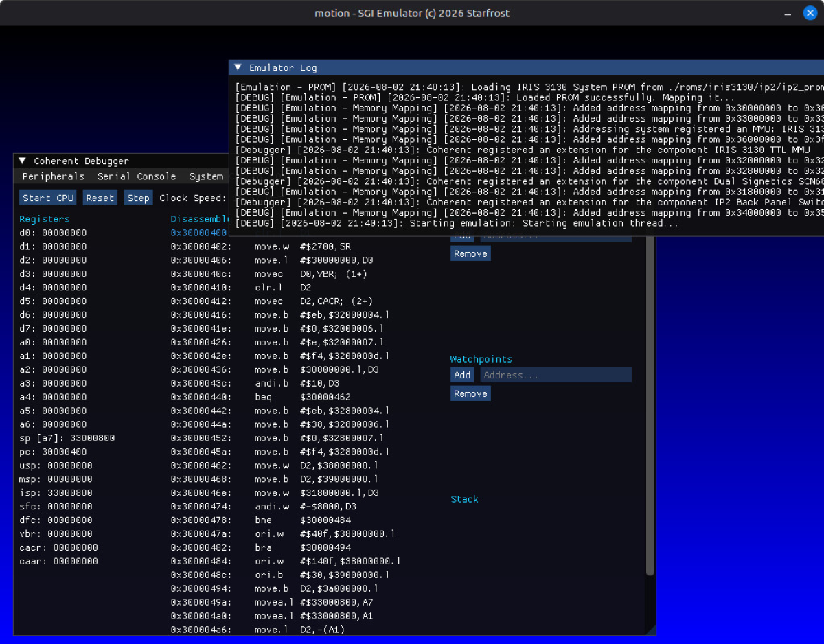The image size is (824, 644).
Task: Select register row usp: 00000000
Action: tap(56, 465)
